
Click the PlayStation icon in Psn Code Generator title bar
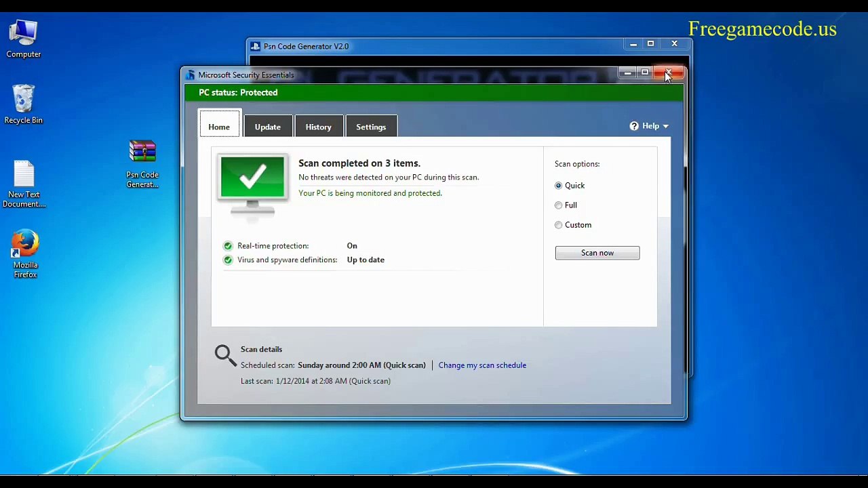point(255,46)
